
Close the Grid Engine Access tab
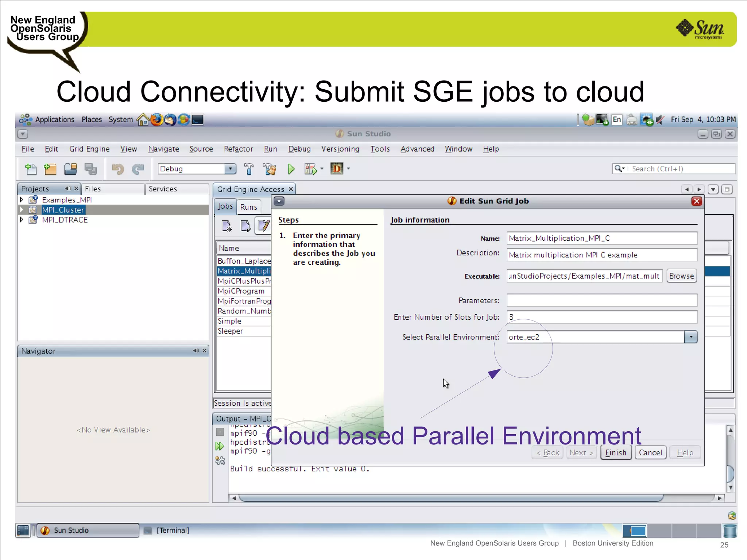coord(291,189)
